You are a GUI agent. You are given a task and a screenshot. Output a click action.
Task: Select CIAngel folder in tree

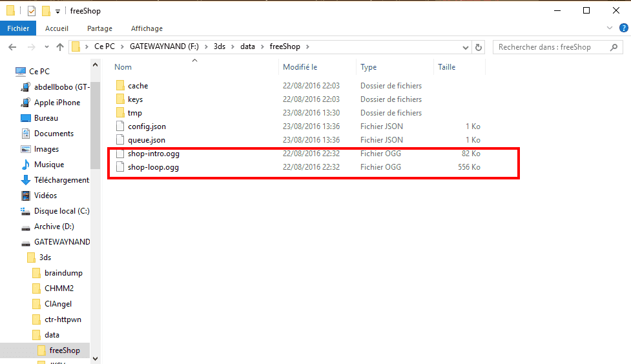coord(58,304)
